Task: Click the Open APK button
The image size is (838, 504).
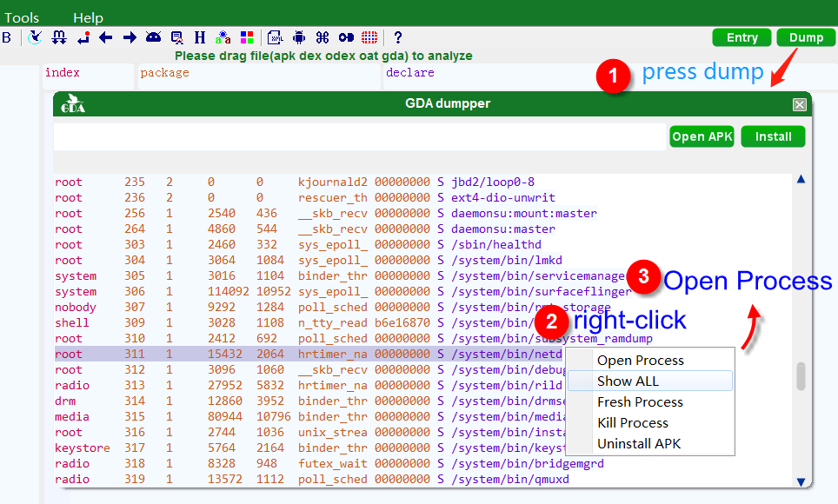Action: tap(702, 136)
